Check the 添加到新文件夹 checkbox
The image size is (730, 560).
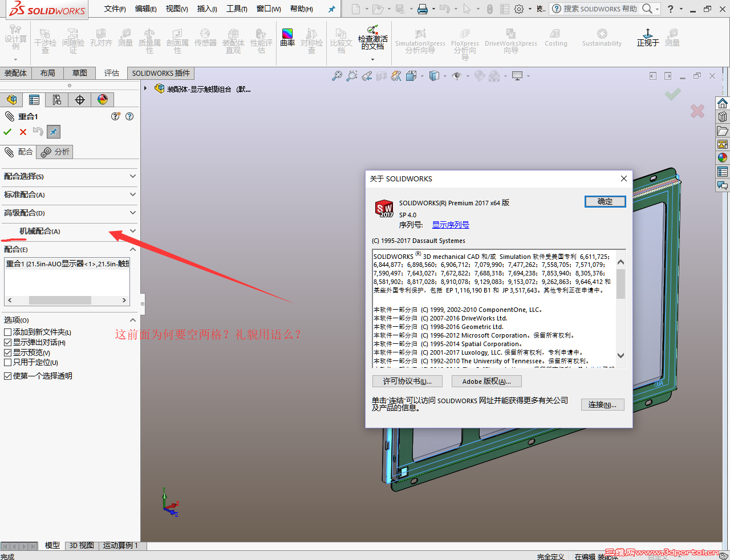coord(7,332)
